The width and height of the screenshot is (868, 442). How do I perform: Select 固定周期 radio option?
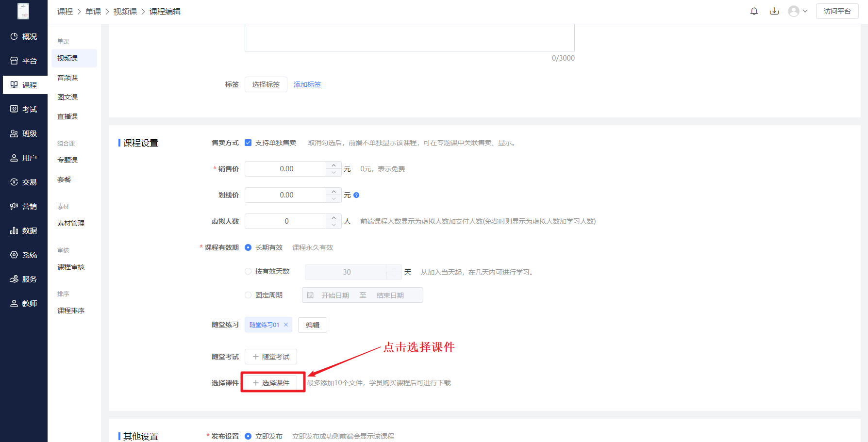point(248,295)
